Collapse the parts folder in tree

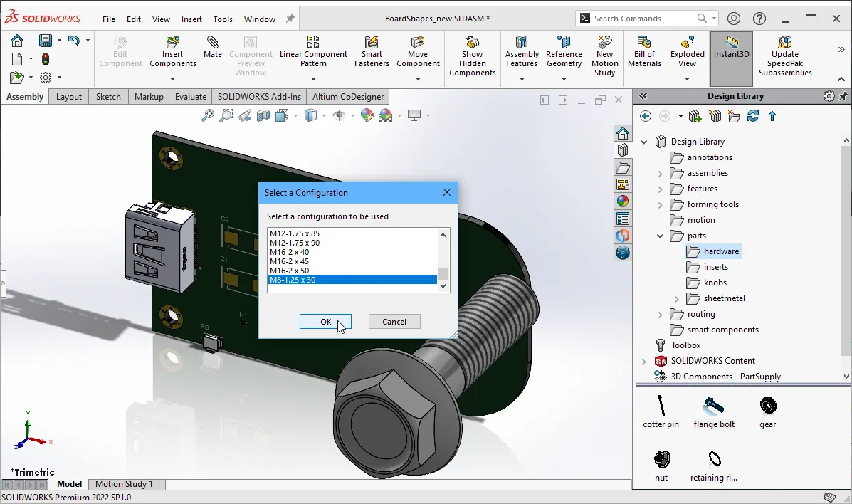(x=660, y=236)
